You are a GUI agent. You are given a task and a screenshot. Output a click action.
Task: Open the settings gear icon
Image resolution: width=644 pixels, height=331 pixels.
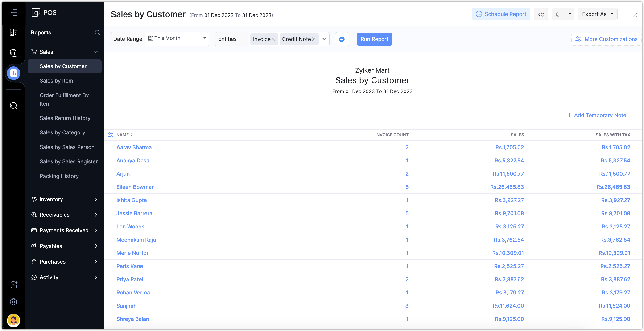pos(13,302)
